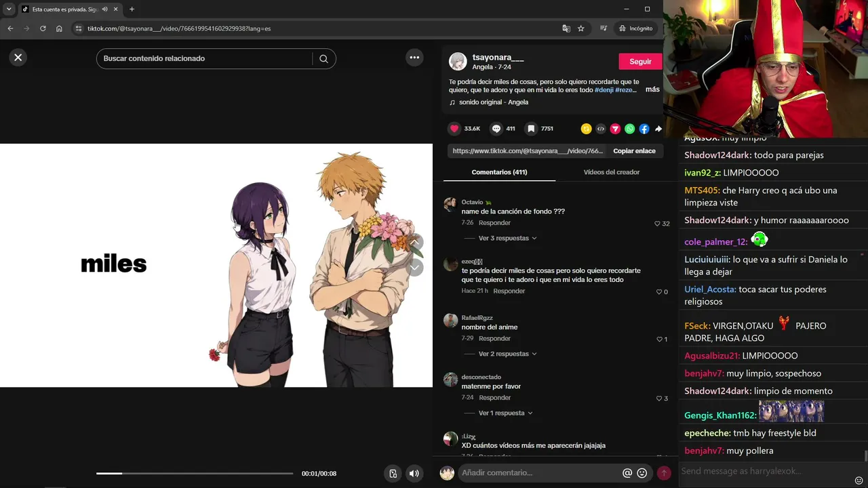Share the video via WhatsApp
Image resolution: width=868 pixels, height=488 pixels.
(x=629, y=129)
